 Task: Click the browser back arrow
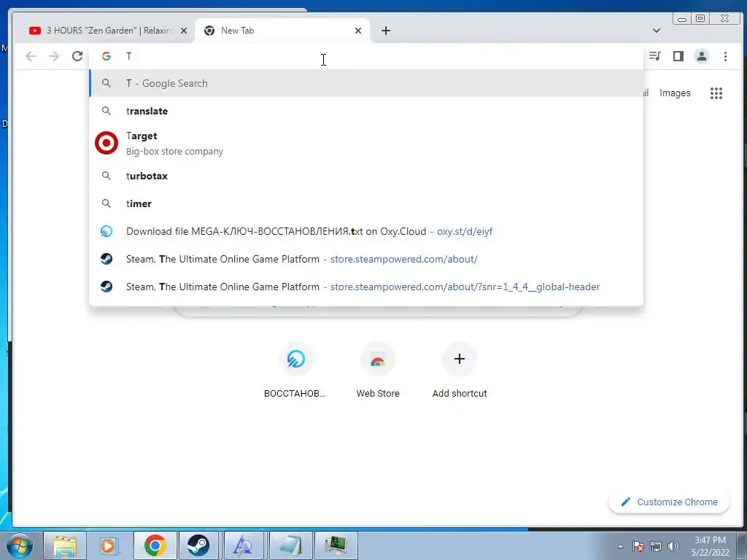tap(31, 56)
